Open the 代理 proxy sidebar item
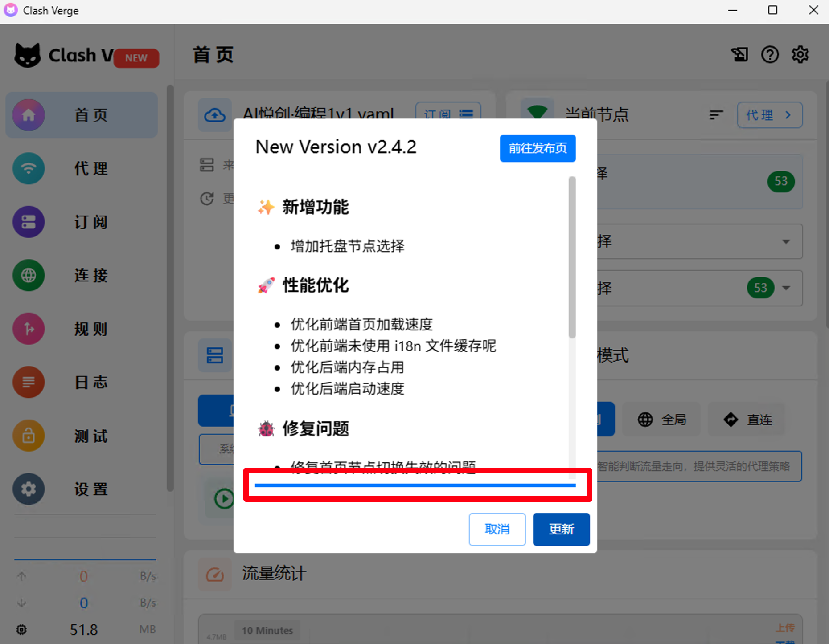 [x=82, y=168]
